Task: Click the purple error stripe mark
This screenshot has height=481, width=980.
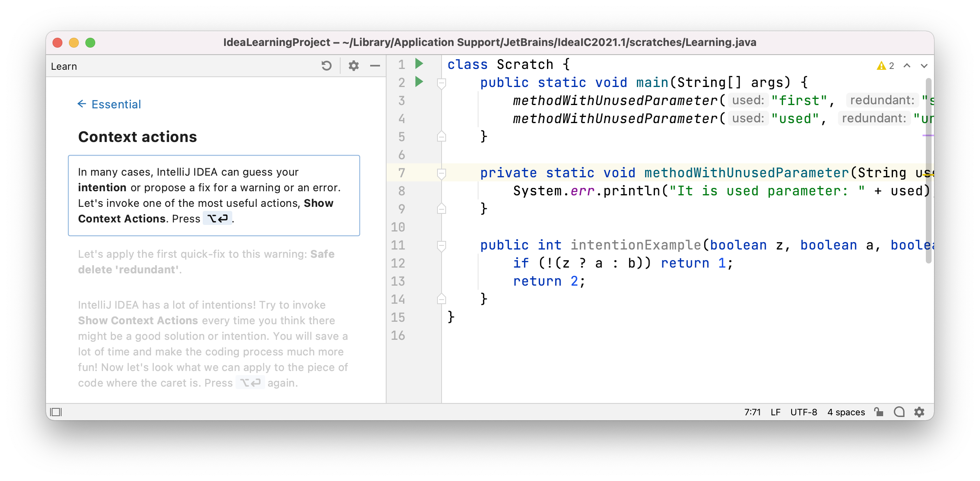Action: point(928,135)
